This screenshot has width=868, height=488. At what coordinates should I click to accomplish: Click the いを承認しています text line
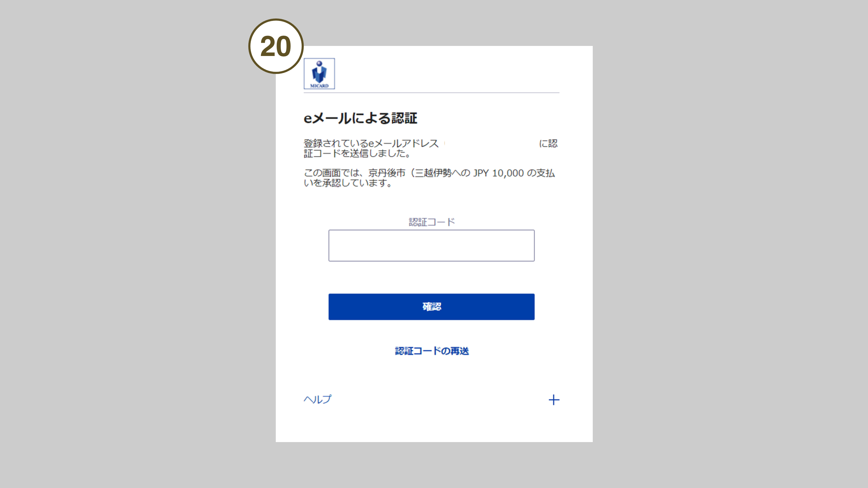pyautogui.click(x=348, y=183)
